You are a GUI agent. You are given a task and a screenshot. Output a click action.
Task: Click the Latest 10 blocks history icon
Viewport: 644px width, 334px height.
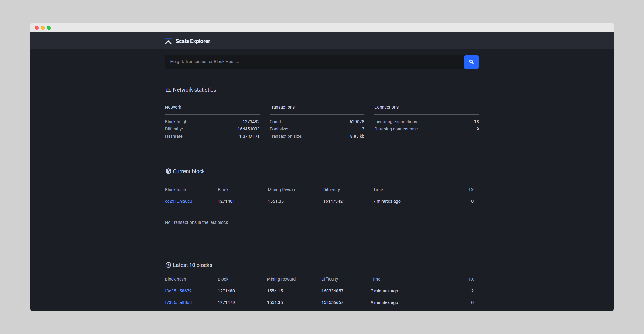point(168,265)
